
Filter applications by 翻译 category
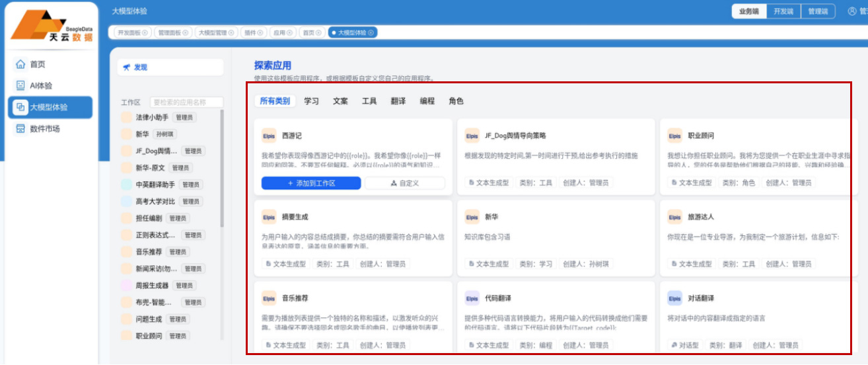coord(398,101)
